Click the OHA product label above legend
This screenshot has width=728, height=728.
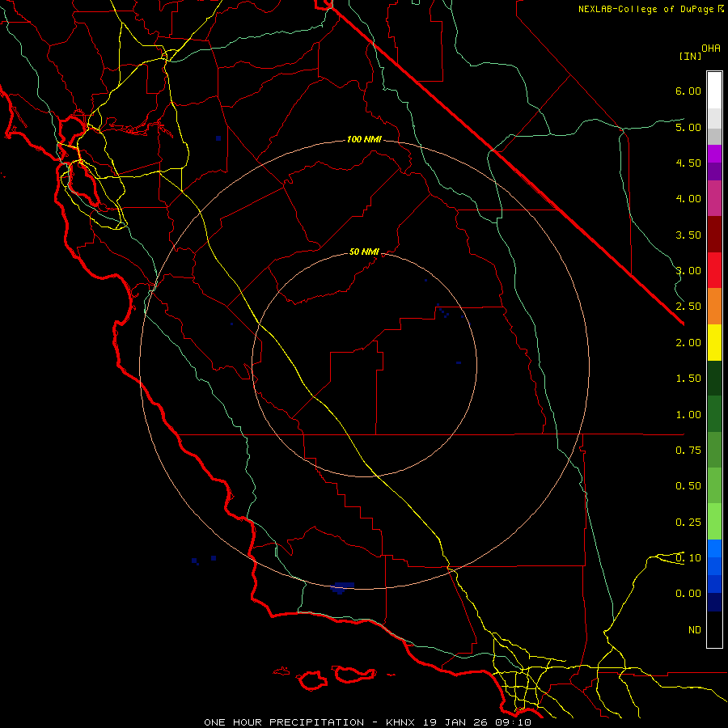click(711, 48)
